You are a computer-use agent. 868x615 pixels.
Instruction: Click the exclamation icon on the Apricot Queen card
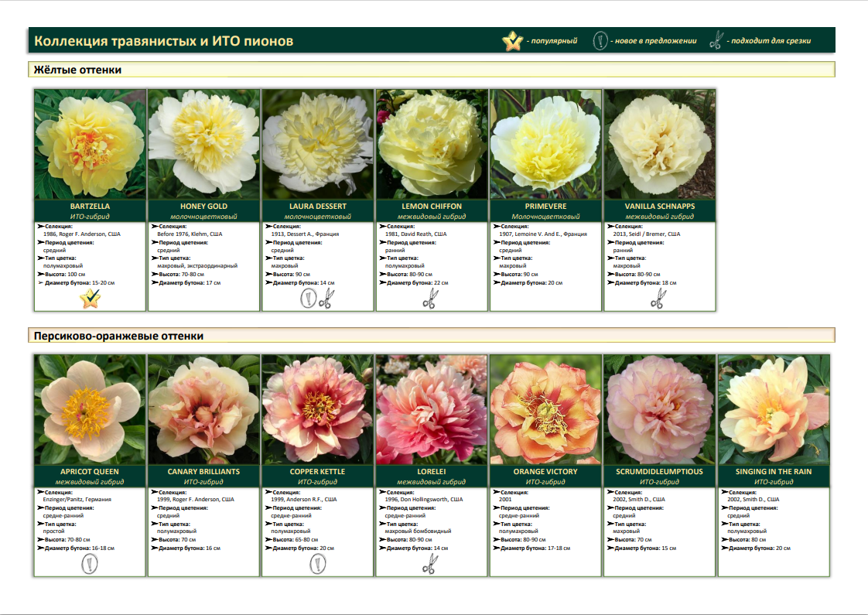(x=91, y=564)
